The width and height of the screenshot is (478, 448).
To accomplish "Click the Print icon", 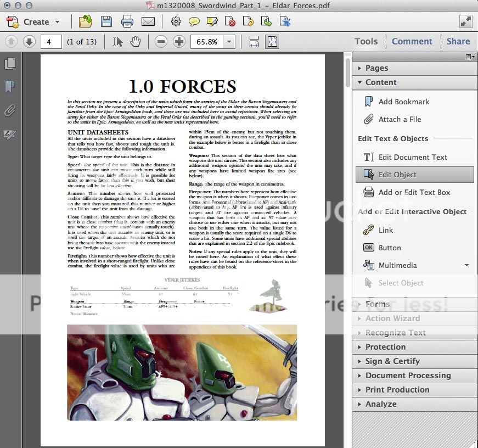I will [x=127, y=21].
